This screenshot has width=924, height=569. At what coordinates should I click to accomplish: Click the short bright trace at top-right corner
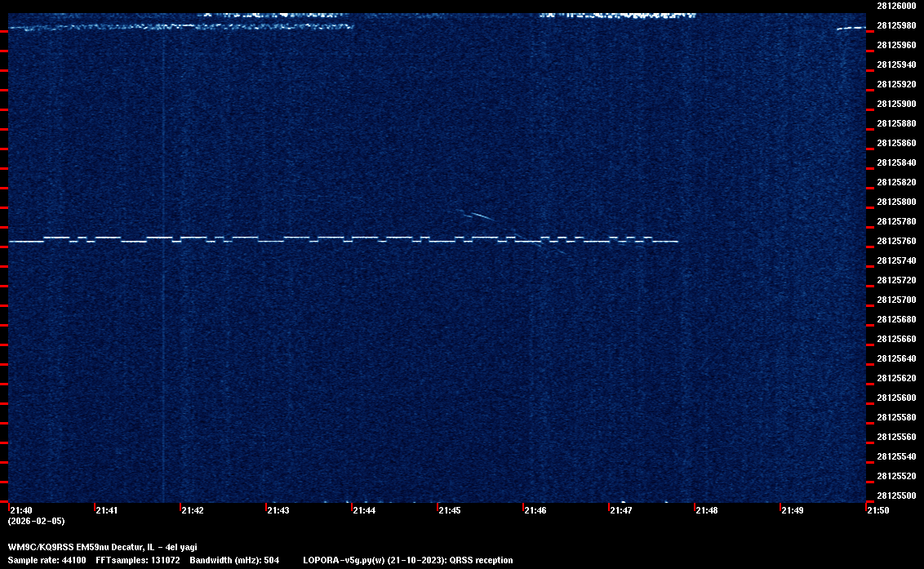(851, 28)
